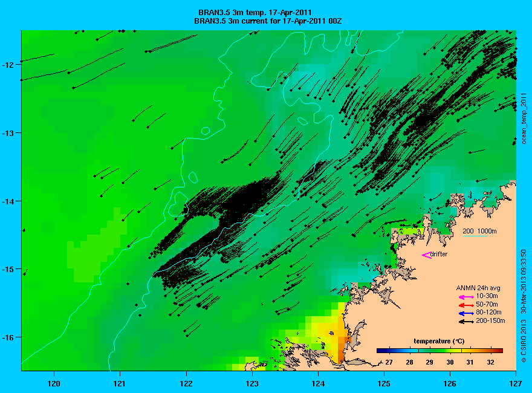This screenshot has width=532, height=393.
Task: Click latitude axis label -14
Action: pos(7,201)
